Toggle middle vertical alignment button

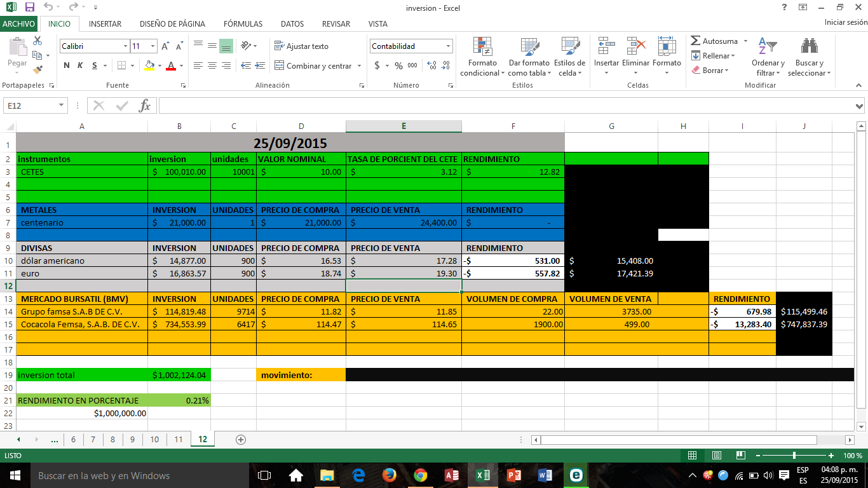click(212, 46)
